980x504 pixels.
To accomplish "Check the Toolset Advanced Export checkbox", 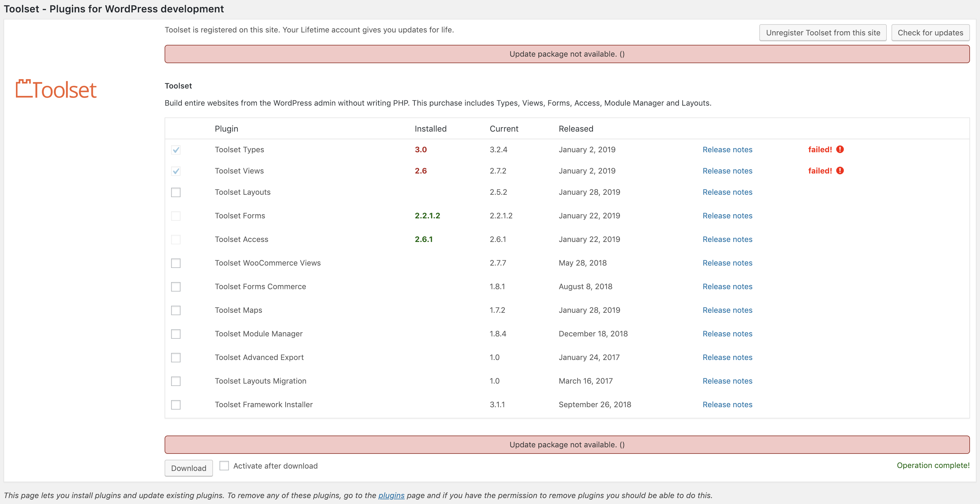I will (x=176, y=357).
